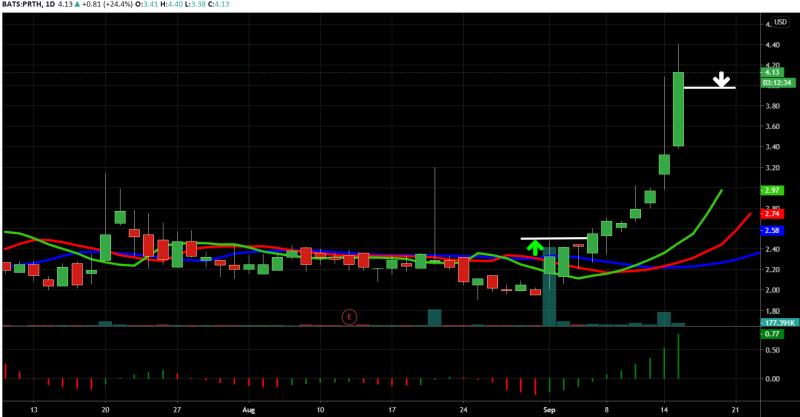Click the 177.391K volume tag
This screenshot has width=800, height=417.
pyautogui.click(x=778, y=323)
